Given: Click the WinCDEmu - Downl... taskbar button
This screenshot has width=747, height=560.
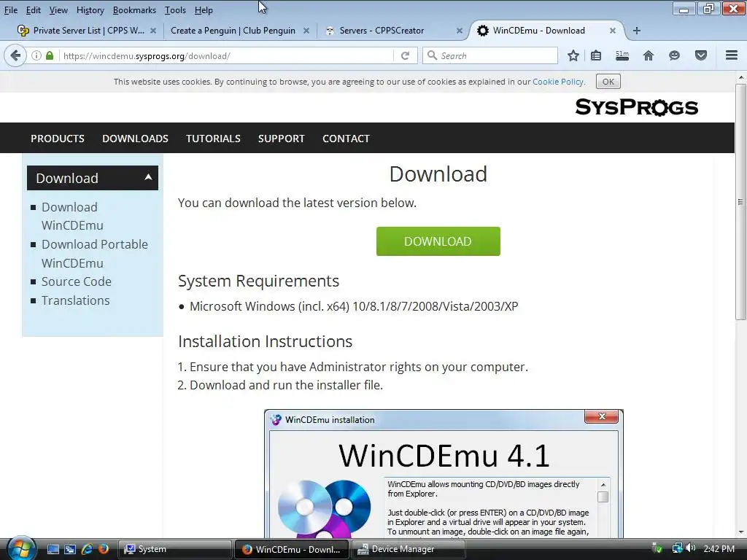Looking at the screenshot, I should click(292, 549).
